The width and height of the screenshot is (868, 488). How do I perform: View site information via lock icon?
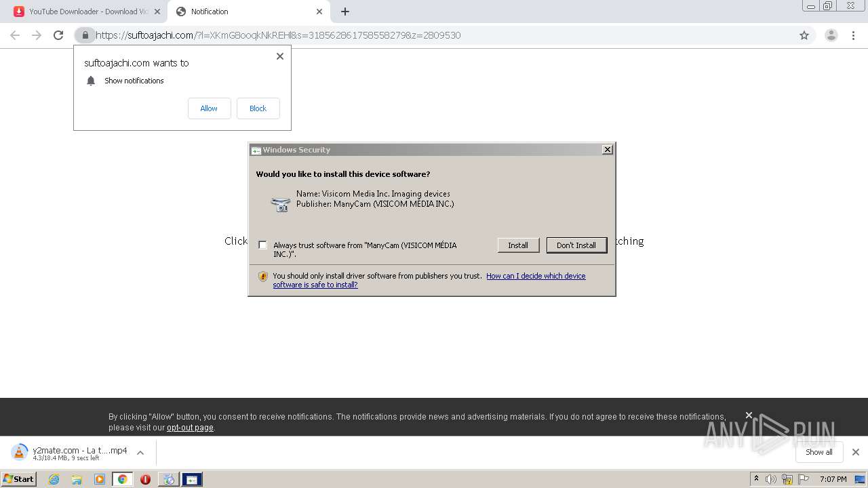click(85, 35)
